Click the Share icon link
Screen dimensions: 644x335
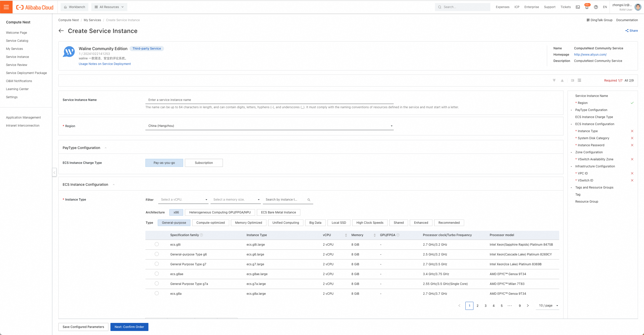(x=631, y=31)
